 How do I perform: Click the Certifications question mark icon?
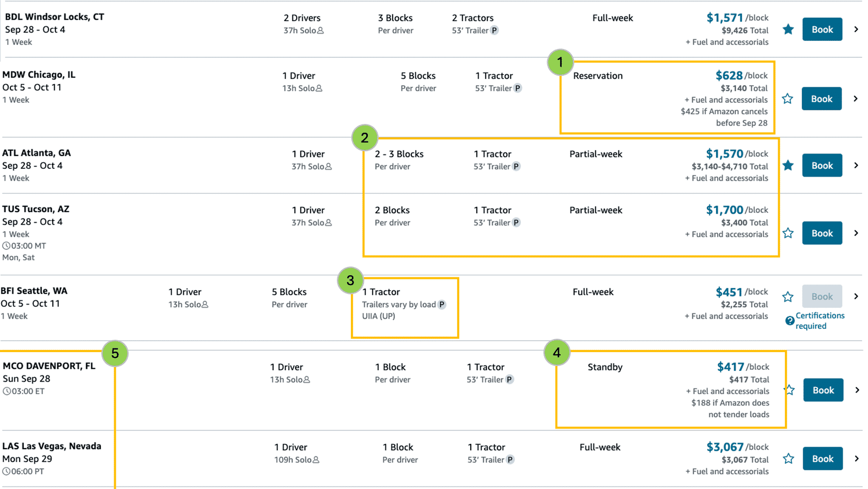click(789, 321)
